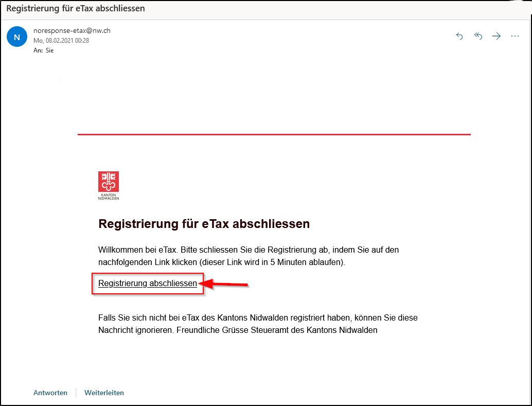Click the reply-all double arrow icon
Image resolution: width=532 pixels, height=406 pixels.
(x=478, y=36)
